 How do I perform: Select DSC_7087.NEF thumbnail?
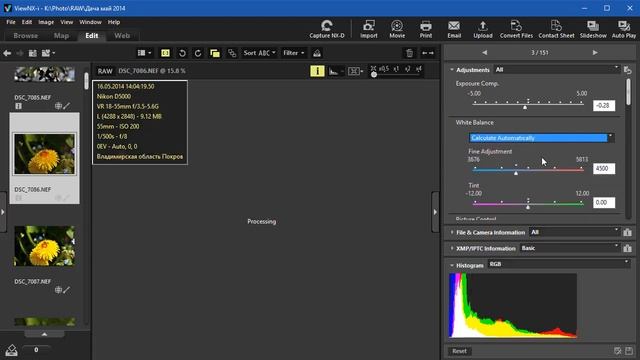pyautogui.click(x=44, y=246)
